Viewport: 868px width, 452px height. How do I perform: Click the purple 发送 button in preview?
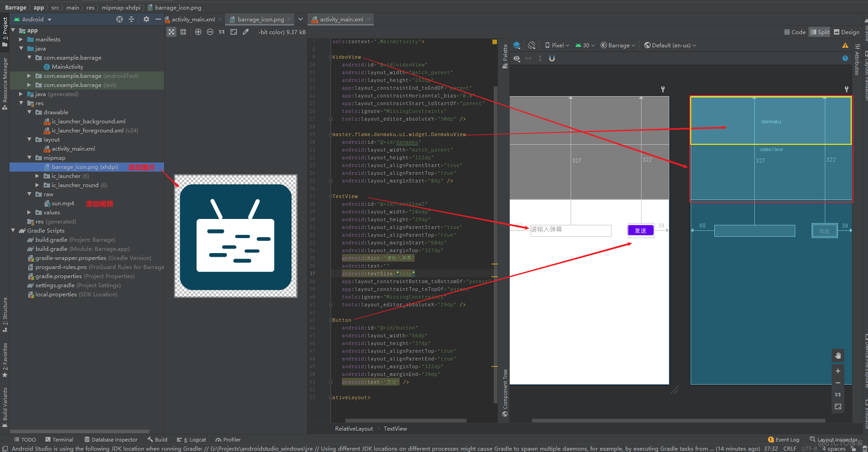(x=641, y=230)
